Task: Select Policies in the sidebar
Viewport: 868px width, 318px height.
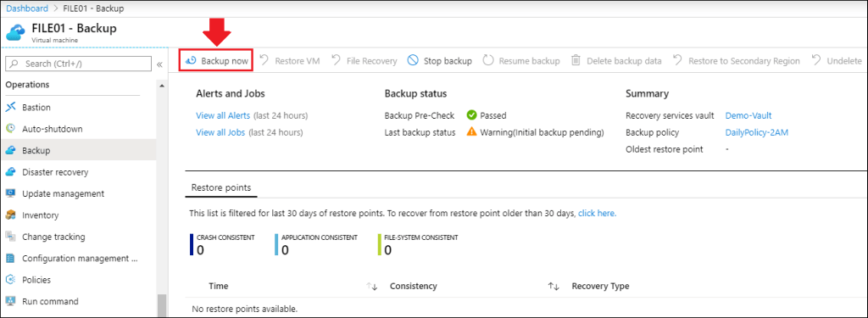Action: 36,280
